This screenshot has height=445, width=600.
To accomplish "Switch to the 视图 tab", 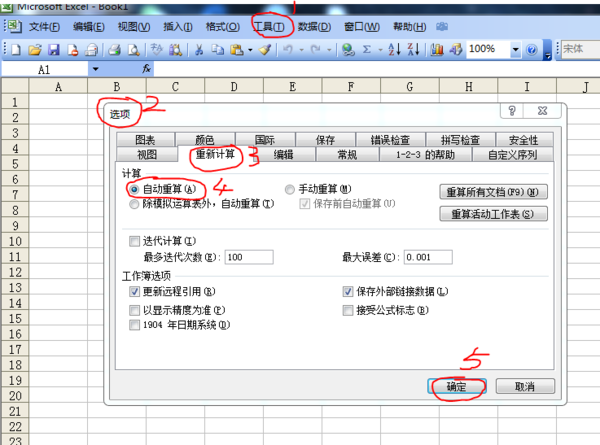I will click(147, 155).
